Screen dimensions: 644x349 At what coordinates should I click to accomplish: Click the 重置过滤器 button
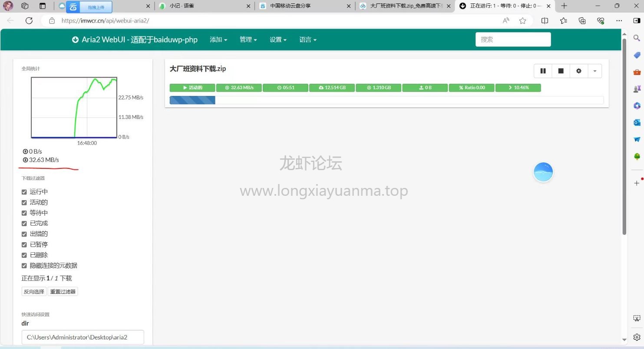click(63, 292)
